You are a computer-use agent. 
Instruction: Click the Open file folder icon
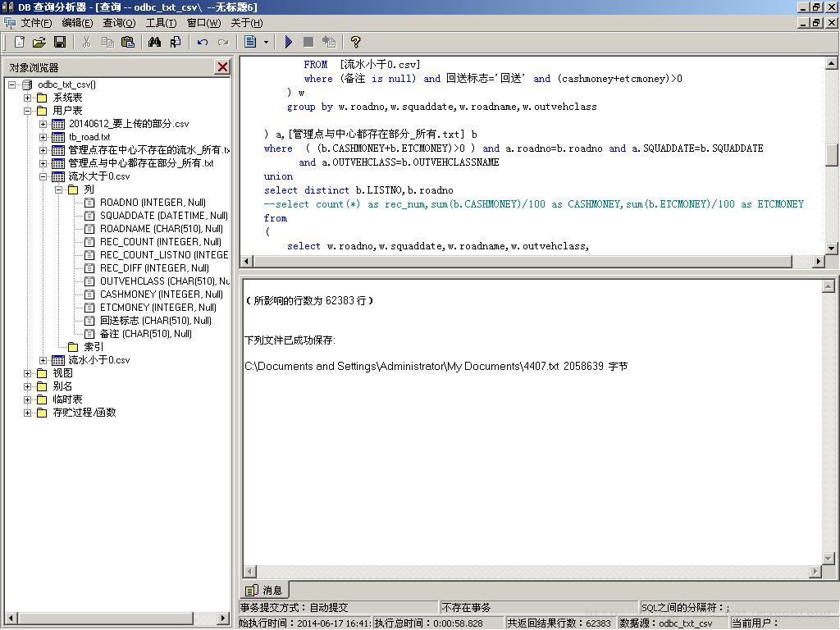coord(39,42)
